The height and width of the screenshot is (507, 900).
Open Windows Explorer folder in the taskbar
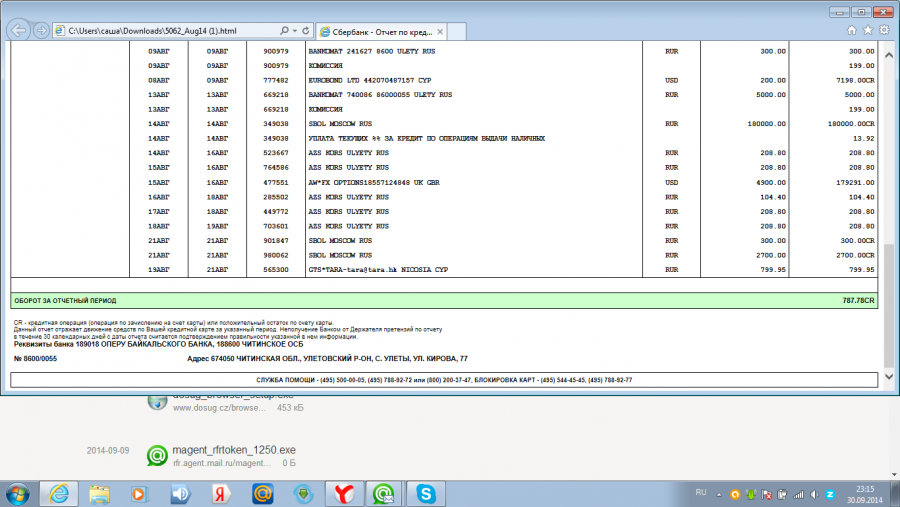[x=99, y=494]
